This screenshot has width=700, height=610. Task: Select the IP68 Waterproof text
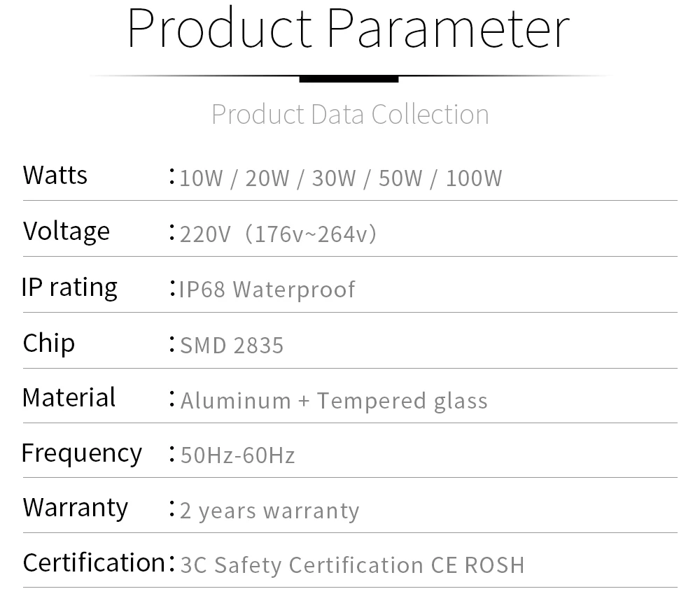pyautogui.click(x=267, y=290)
